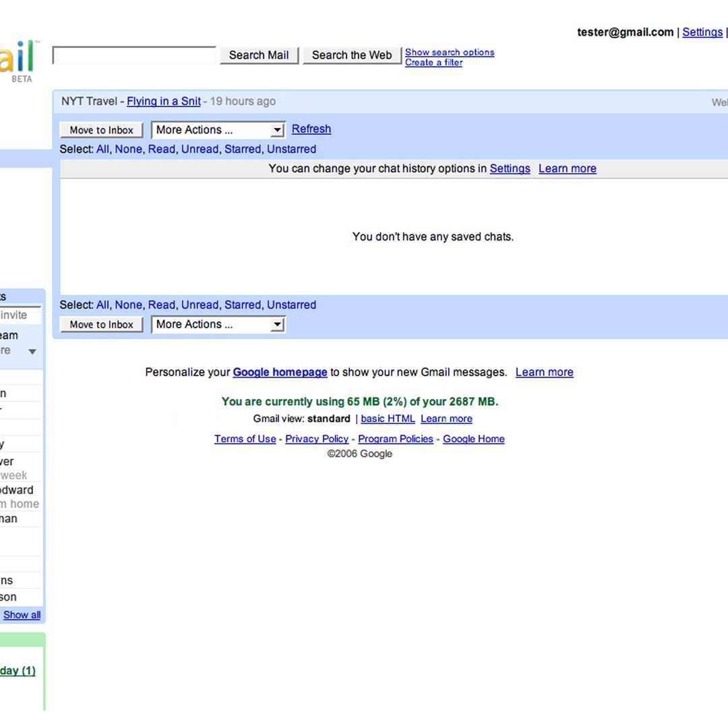Select Starred in the bottom select row
This screenshot has height=728, width=728.
point(243,305)
